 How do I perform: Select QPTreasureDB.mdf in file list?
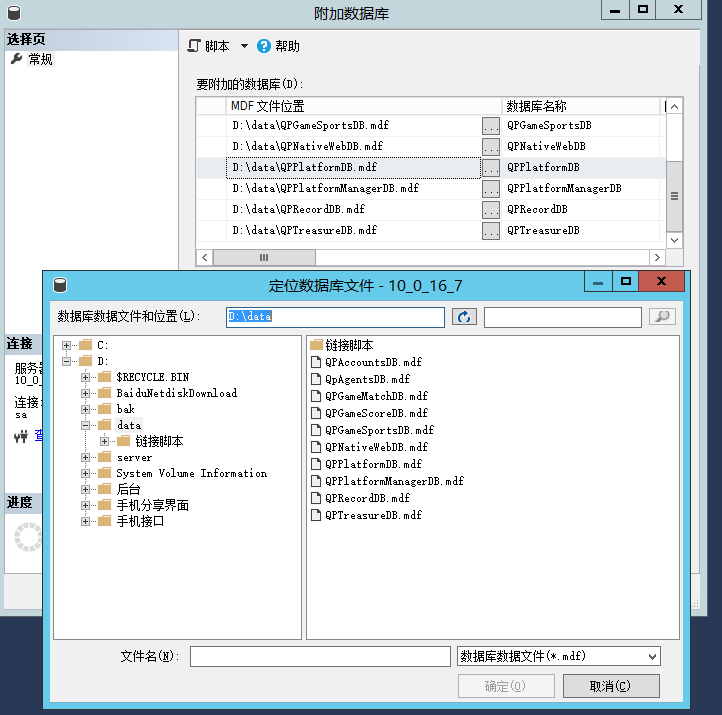point(373,516)
